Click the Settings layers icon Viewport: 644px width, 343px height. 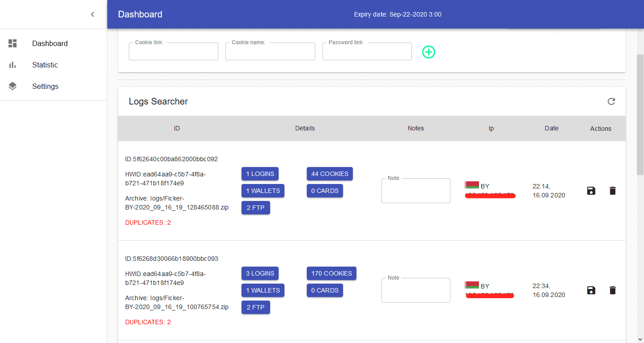click(13, 86)
